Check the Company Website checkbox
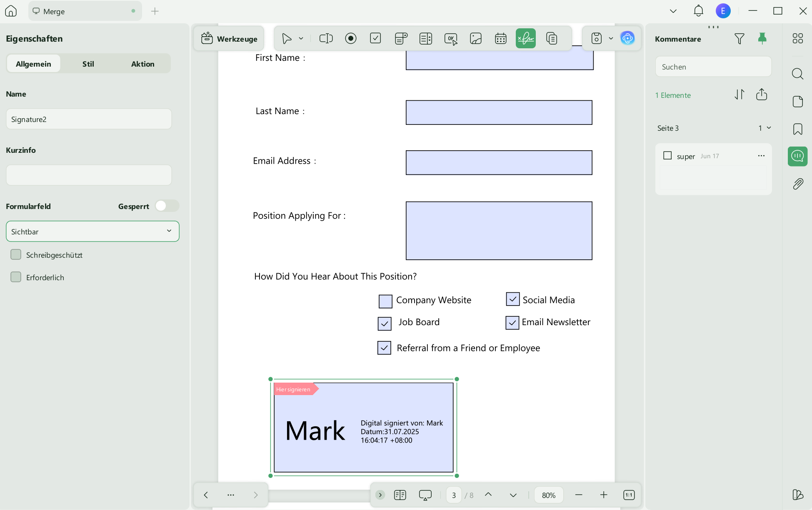The image size is (812, 510). click(x=385, y=301)
